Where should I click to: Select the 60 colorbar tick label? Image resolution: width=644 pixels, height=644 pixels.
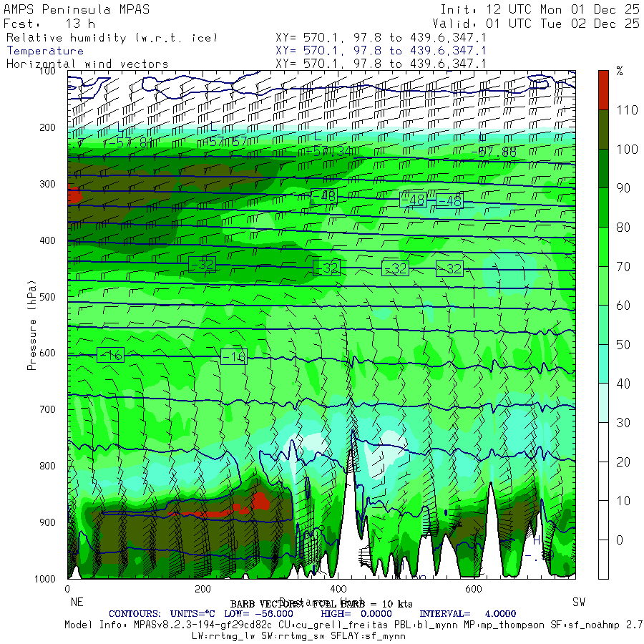click(623, 305)
